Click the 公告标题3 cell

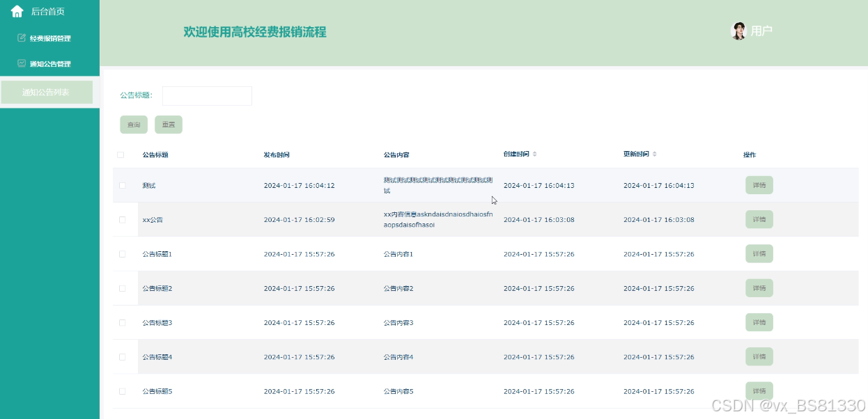tap(157, 323)
